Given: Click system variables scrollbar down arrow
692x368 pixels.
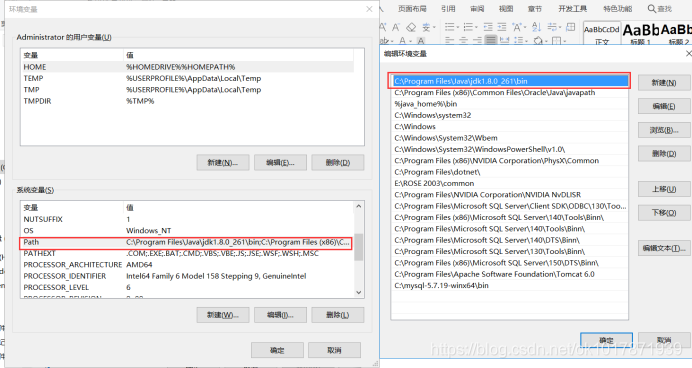Looking at the screenshot, I should tap(358, 292).
